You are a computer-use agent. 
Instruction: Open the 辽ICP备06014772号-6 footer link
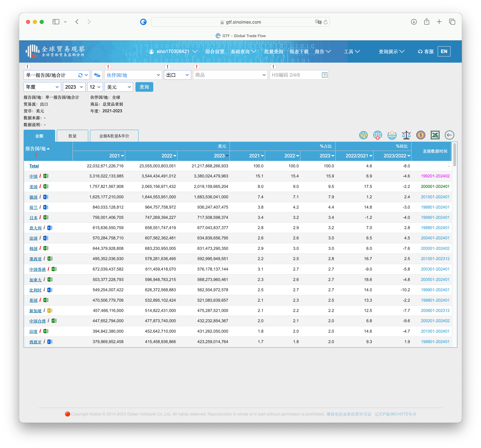pyautogui.click(x=395, y=414)
